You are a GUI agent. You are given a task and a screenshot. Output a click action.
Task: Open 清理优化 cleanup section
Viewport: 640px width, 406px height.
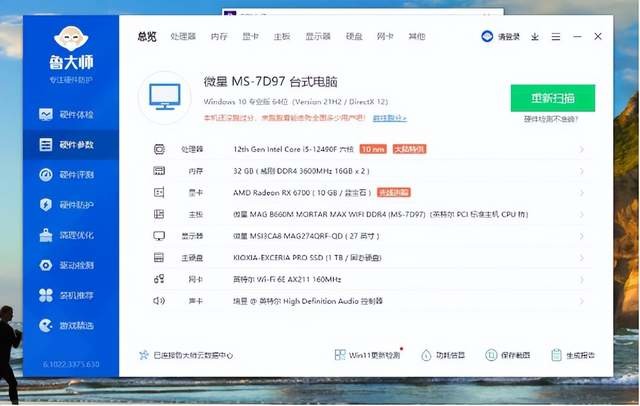pyautogui.click(x=67, y=235)
